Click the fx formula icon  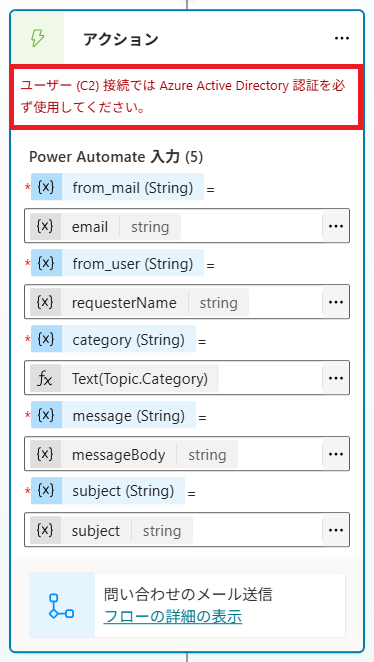[45, 379]
